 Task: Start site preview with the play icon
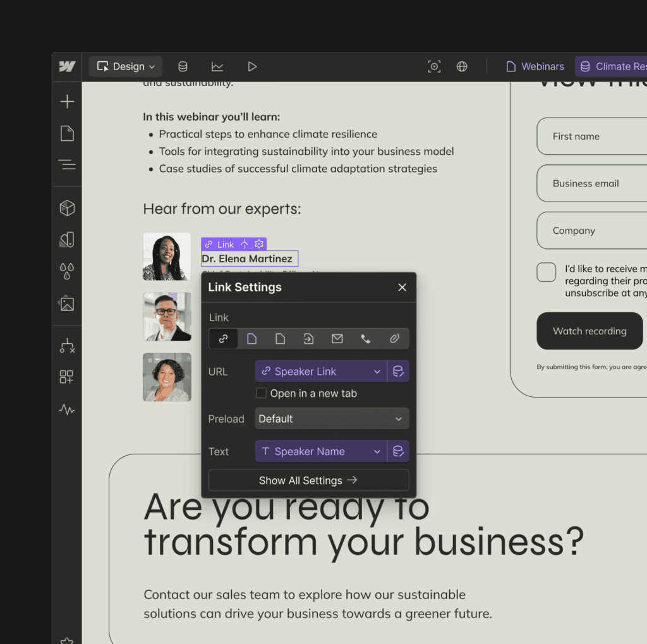tap(252, 66)
